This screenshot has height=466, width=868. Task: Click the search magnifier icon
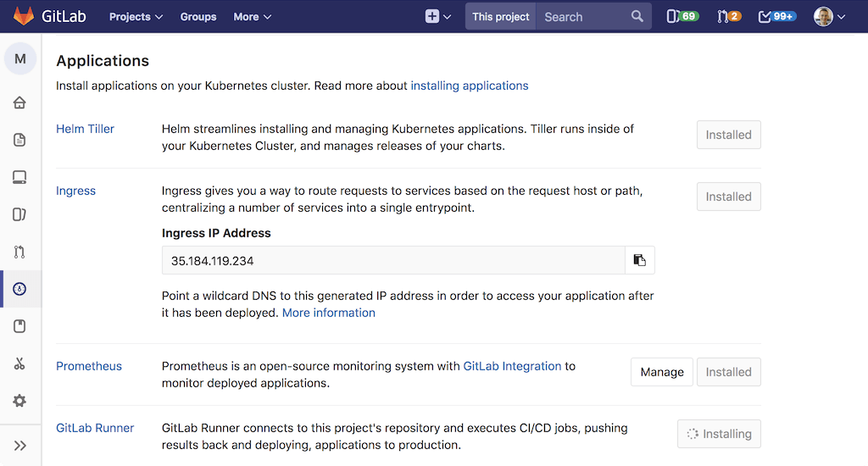pos(637,17)
